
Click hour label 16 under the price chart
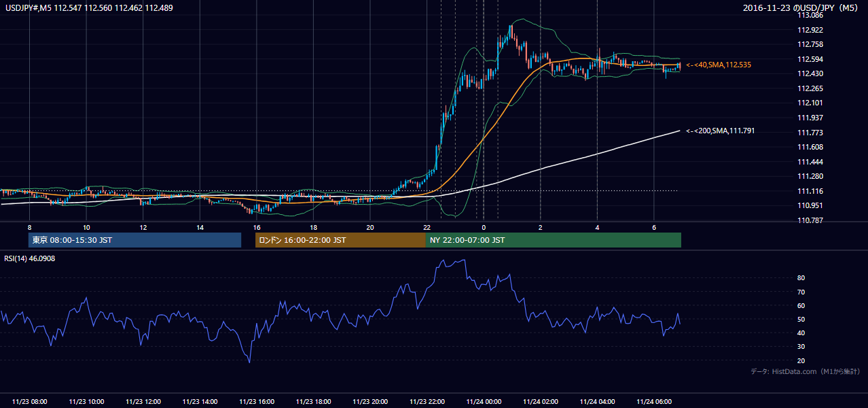click(256, 227)
